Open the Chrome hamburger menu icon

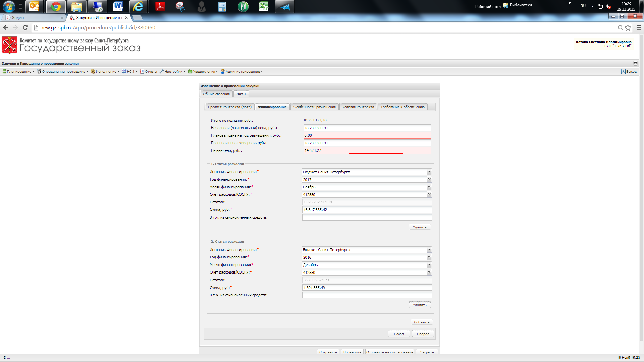coord(639,28)
